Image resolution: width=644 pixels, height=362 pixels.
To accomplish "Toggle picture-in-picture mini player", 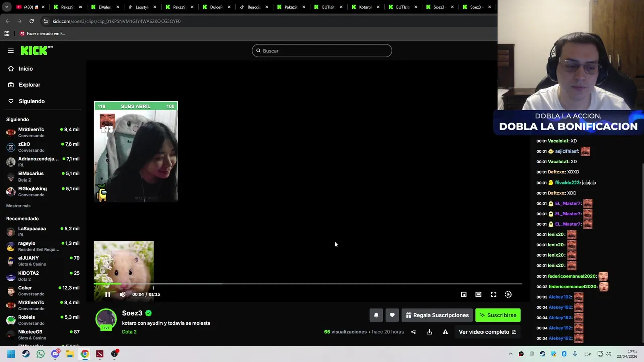I will pyautogui.click(x=464, y=294).
